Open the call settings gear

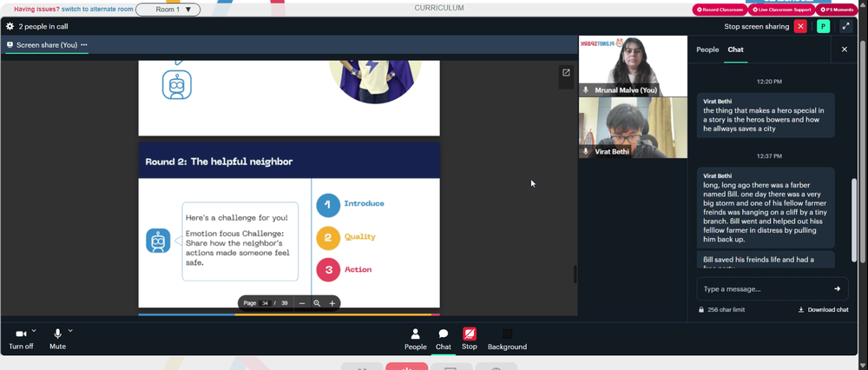point(10,26)
